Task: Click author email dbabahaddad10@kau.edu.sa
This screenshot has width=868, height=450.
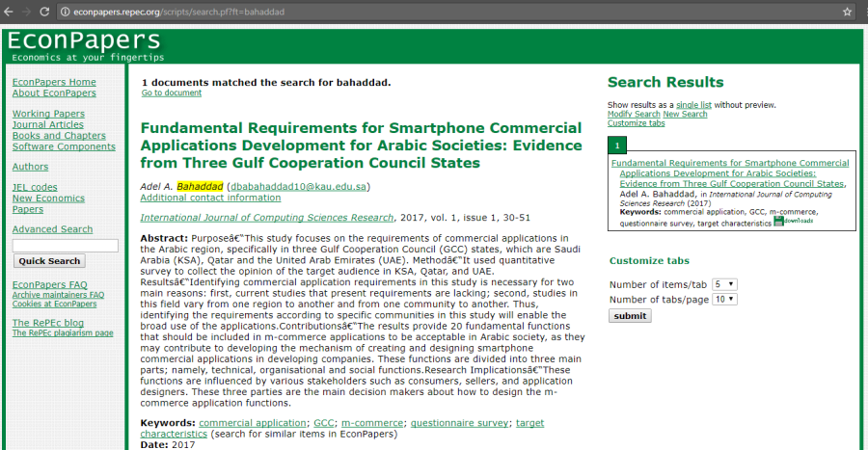Action: [298, 186]
